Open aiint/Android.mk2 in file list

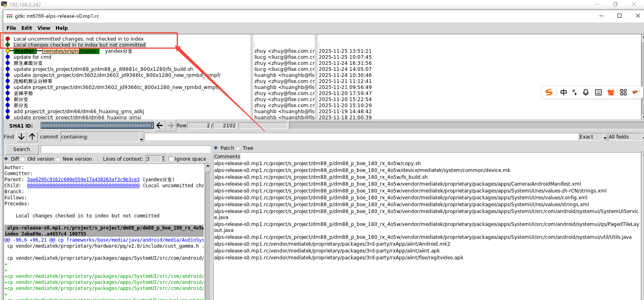click(332, 244)
